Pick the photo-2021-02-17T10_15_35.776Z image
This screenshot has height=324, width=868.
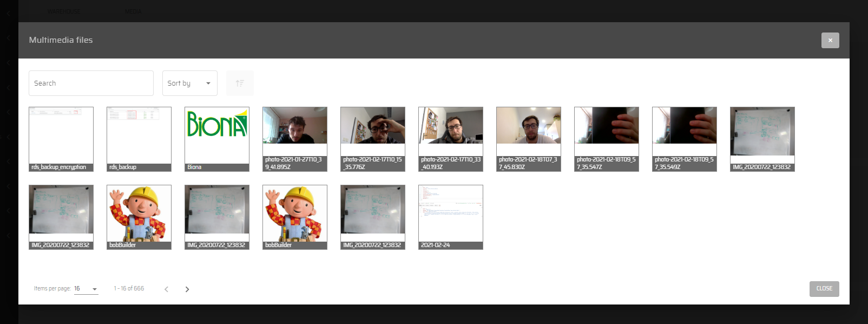tap(373, 139)
